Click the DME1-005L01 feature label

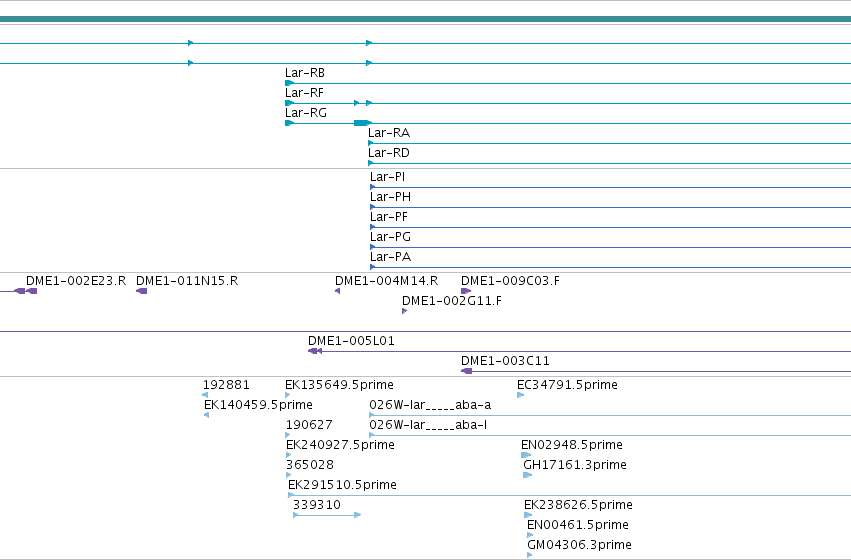[351, 341]
